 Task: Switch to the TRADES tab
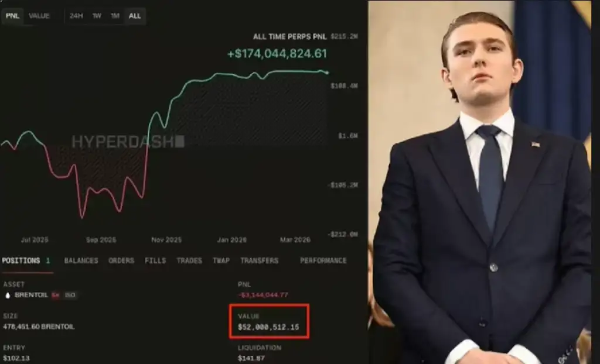189,261
